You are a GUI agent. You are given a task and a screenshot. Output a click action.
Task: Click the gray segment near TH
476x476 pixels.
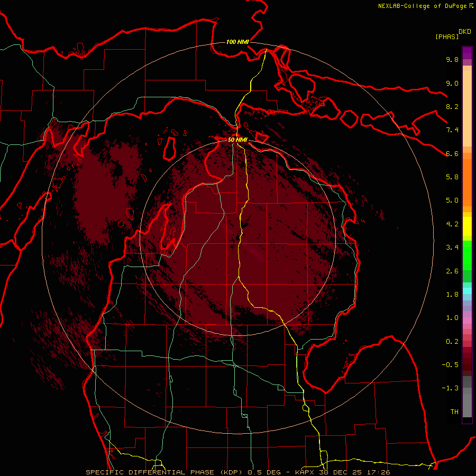467,405
